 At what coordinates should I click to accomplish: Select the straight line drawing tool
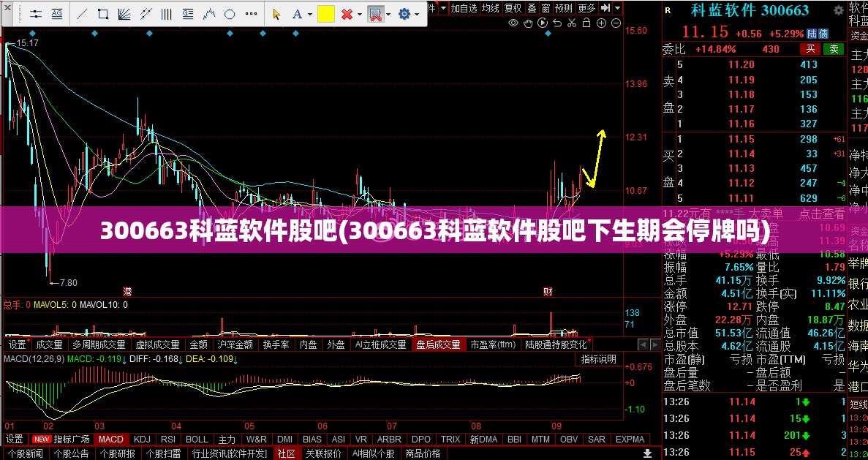81,14
